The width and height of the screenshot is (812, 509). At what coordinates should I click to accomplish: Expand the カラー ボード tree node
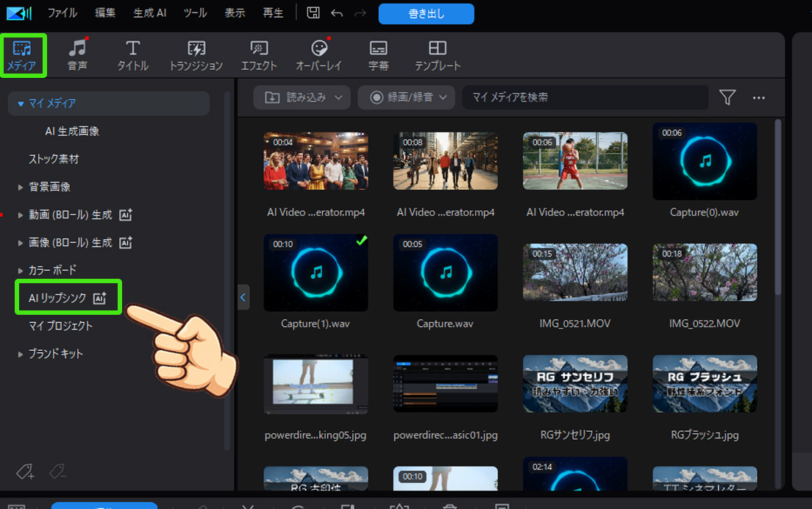click(x=20, y=270)
